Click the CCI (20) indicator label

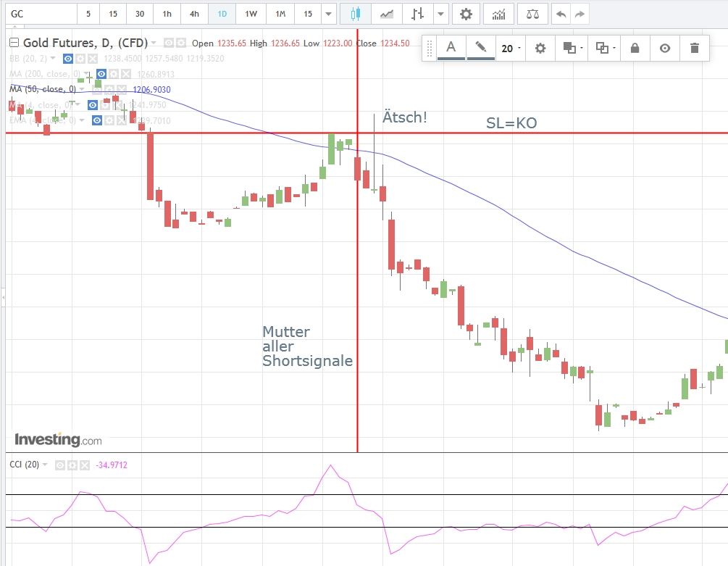click(x=25, y=465)
